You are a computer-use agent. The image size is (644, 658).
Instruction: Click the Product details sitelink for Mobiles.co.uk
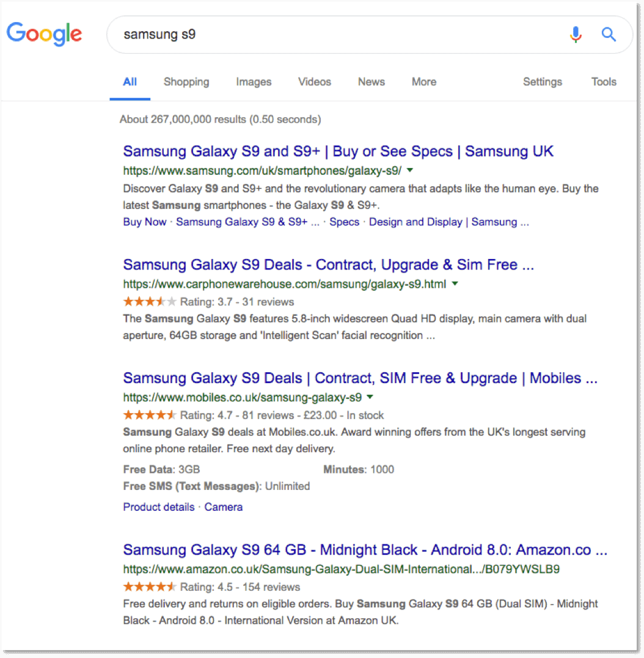point(158,506)
